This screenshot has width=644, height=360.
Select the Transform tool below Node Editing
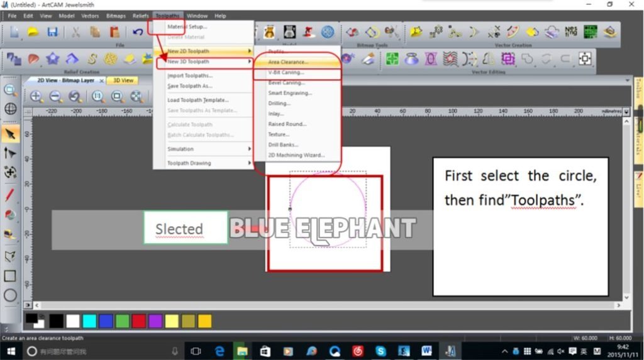point(10,172)
